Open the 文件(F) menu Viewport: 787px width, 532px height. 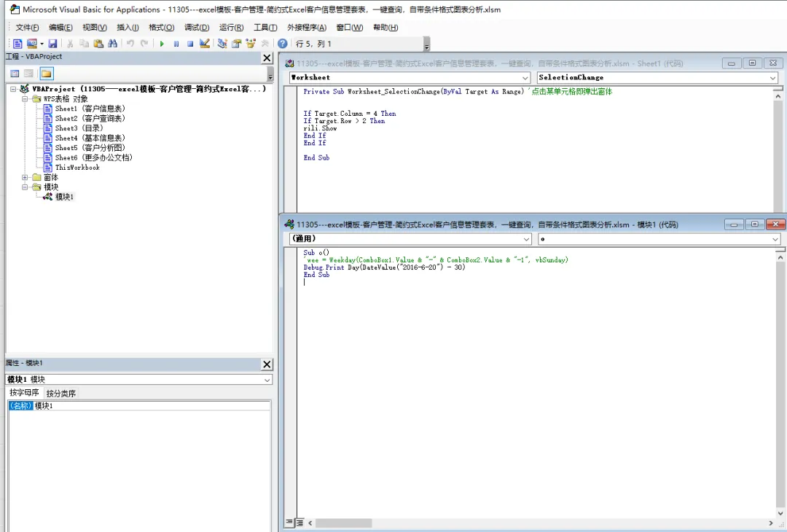(27, 28)
